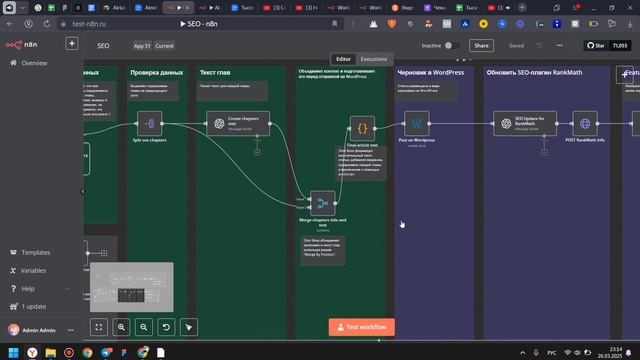The image size is (640, 360).
Task: Open the Post on Wordpress node
Action: coord(416,123)
